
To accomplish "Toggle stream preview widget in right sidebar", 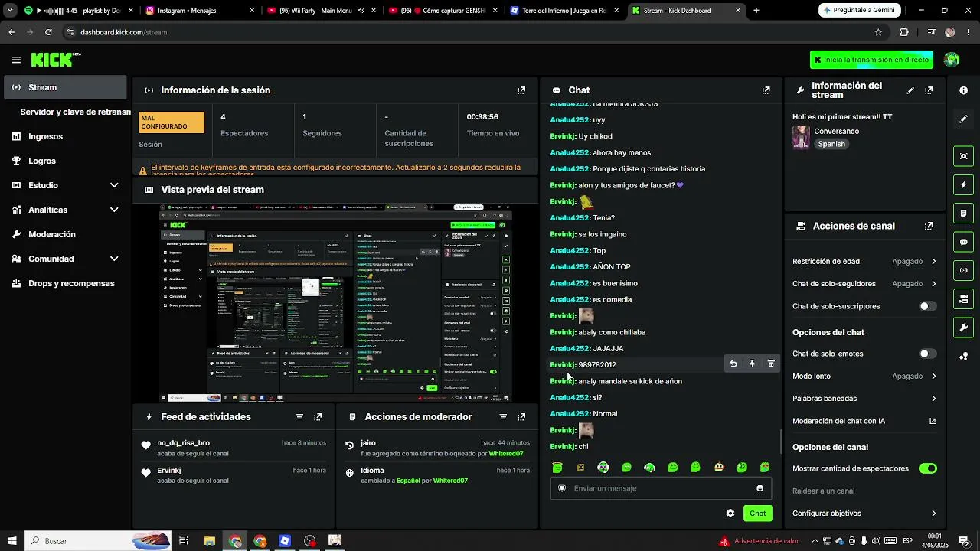I will [963, 156].
